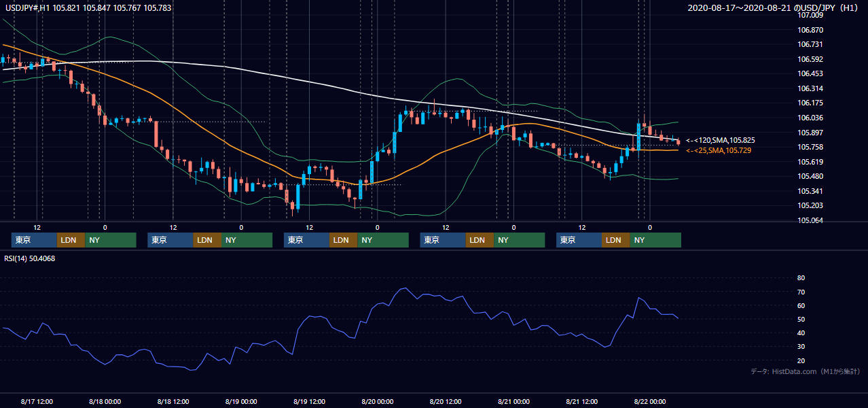
Task: Click the 120 SMA 105.825 label
Action: coord(721,140)
